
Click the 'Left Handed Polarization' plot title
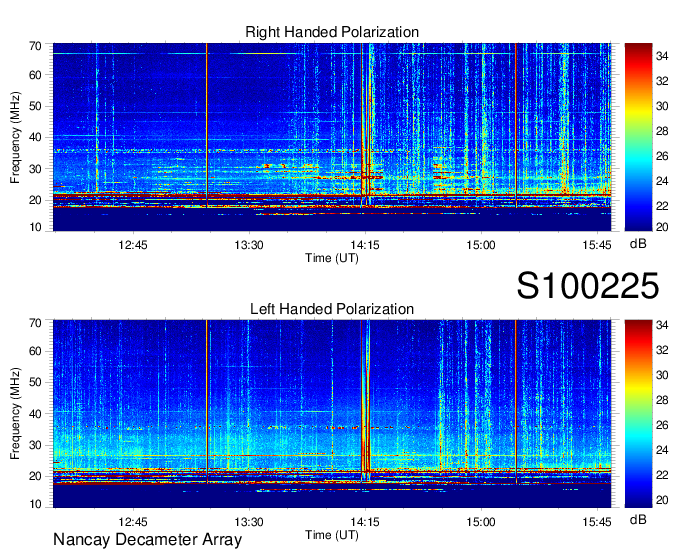click(x=332, y=309)
